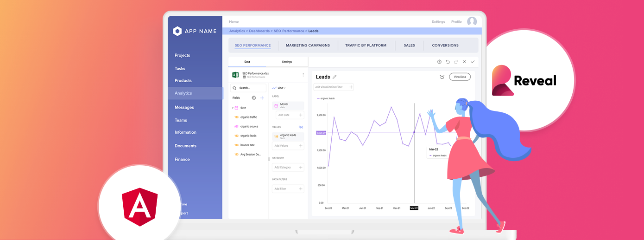Open the three-dot menu beside SEO Performance.xlsx

(x=303, y=75)
